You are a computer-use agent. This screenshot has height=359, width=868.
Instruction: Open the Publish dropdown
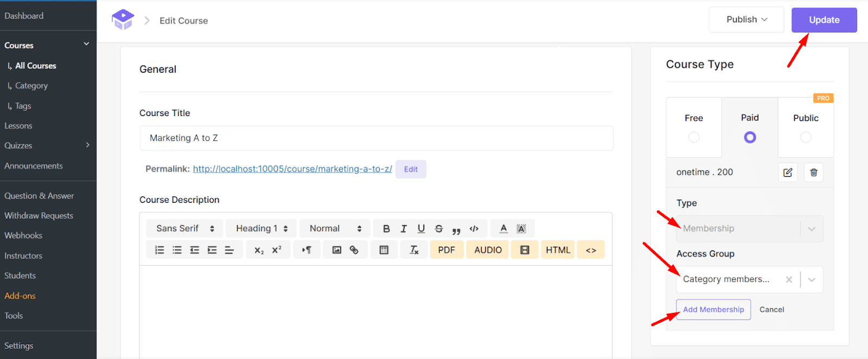coord(746,20)
